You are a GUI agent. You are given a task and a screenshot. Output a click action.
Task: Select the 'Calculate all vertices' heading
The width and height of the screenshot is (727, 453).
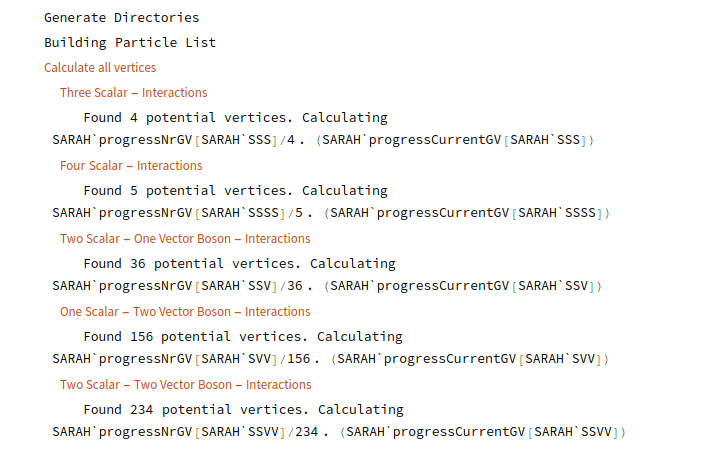click(100, 67)
